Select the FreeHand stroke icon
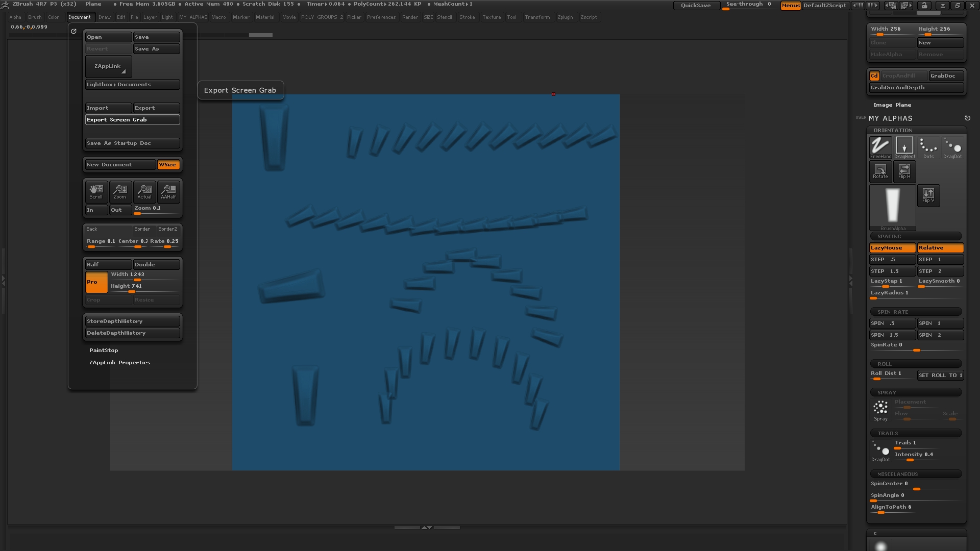The width and height of the screenshot is (980, 551). click(x=880, y=147)
